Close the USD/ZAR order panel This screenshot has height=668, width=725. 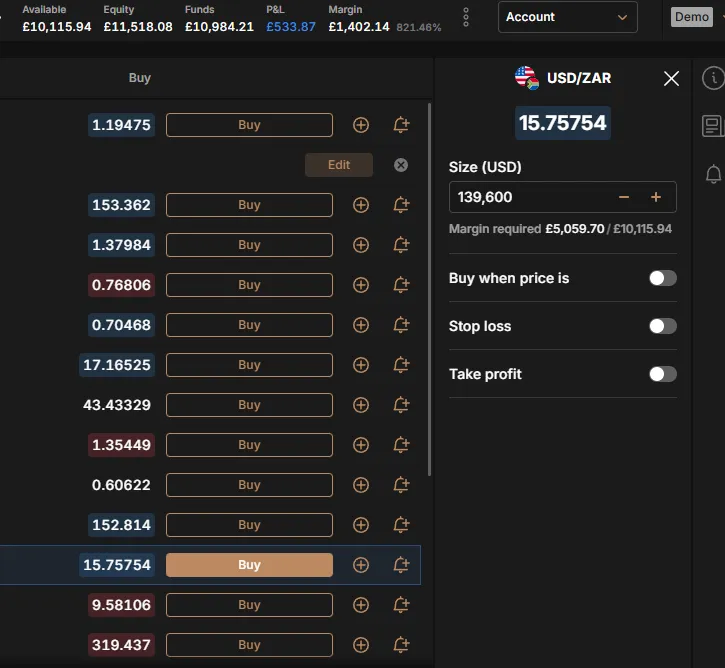(x=671, y=78)
